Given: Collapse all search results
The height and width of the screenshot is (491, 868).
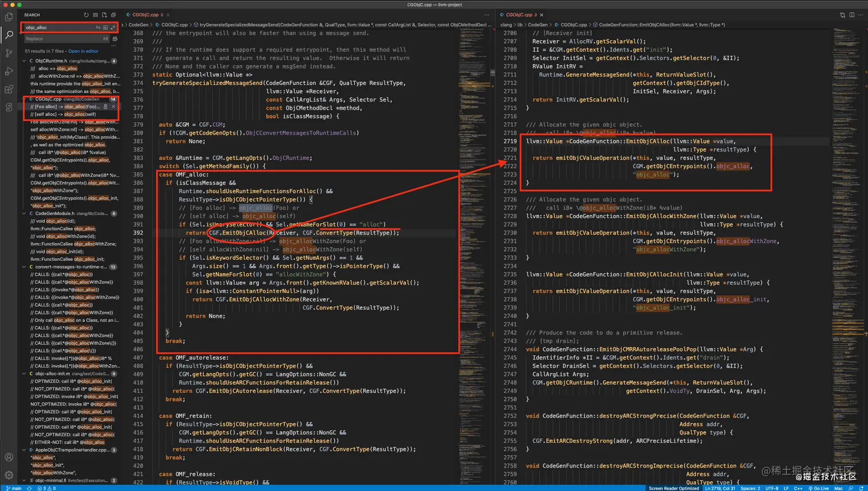Looking at the screenshot, I should [114, 15].
